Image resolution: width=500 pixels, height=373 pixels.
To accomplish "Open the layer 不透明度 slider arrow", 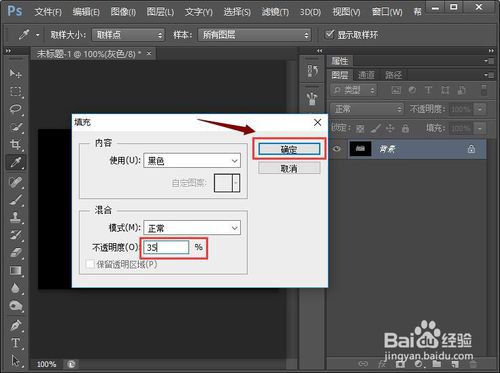I will [x=480, y=109].
